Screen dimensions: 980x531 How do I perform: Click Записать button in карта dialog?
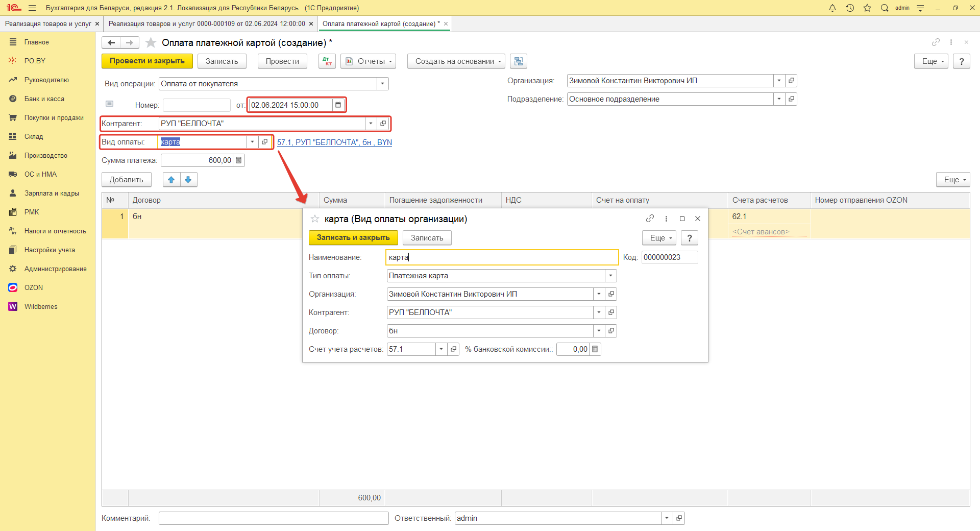pos(427,238)
